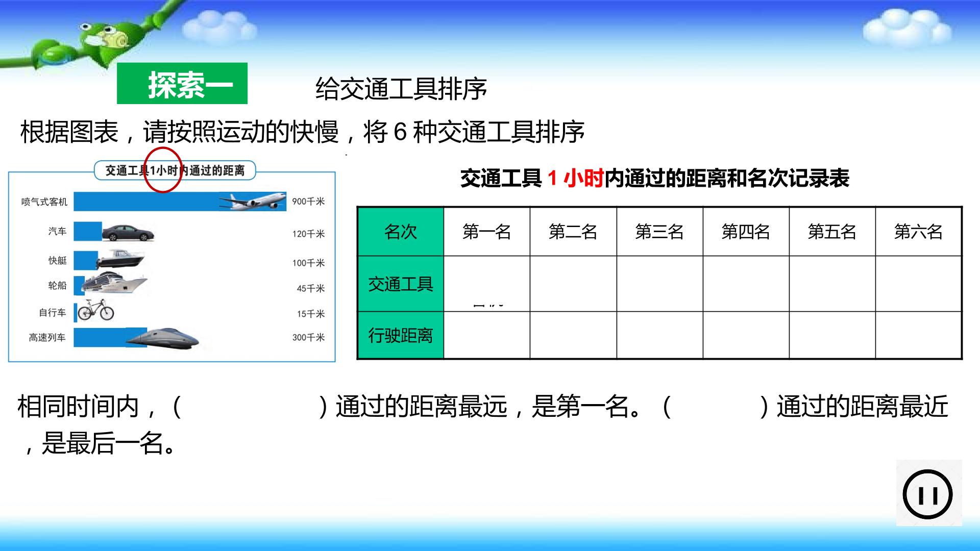Click the second blank before 通过的距离最近
Image resolution: width=980 pixels, height=551 pixels.
pyautogui.click(x=716, y=407)
